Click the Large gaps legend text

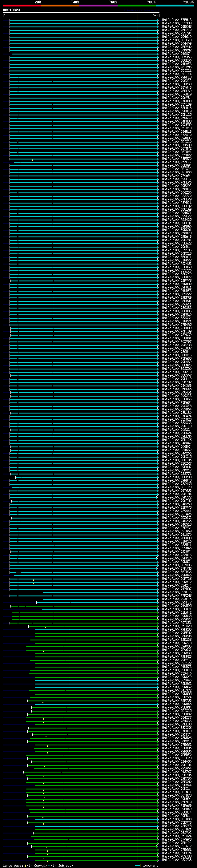[x=38, y=865]
